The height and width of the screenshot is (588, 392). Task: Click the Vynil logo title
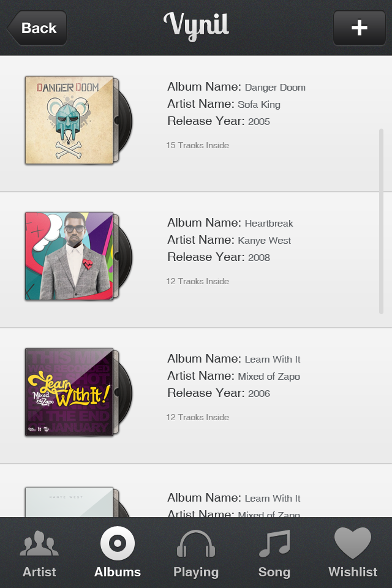tap(196, 26)
